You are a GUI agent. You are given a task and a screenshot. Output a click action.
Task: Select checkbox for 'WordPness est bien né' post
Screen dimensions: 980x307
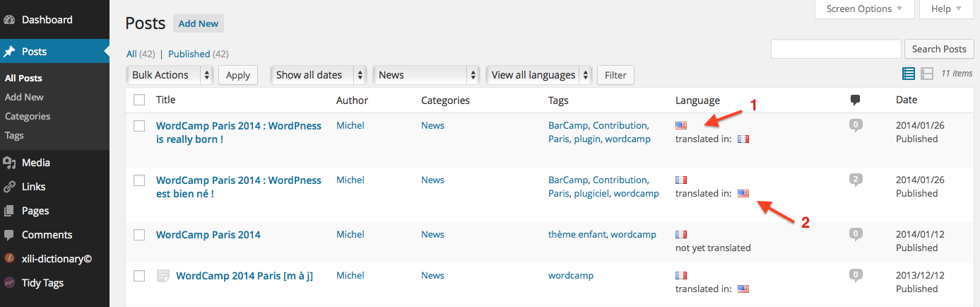[x=139, y=180]
